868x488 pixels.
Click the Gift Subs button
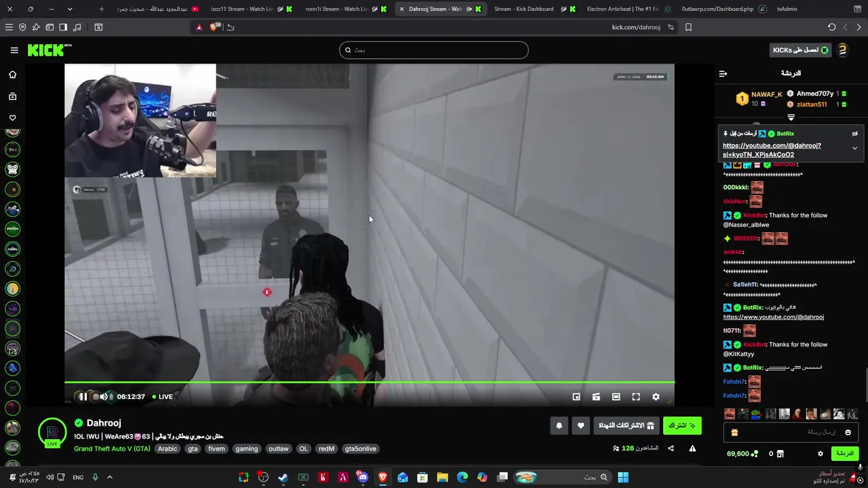627,426
